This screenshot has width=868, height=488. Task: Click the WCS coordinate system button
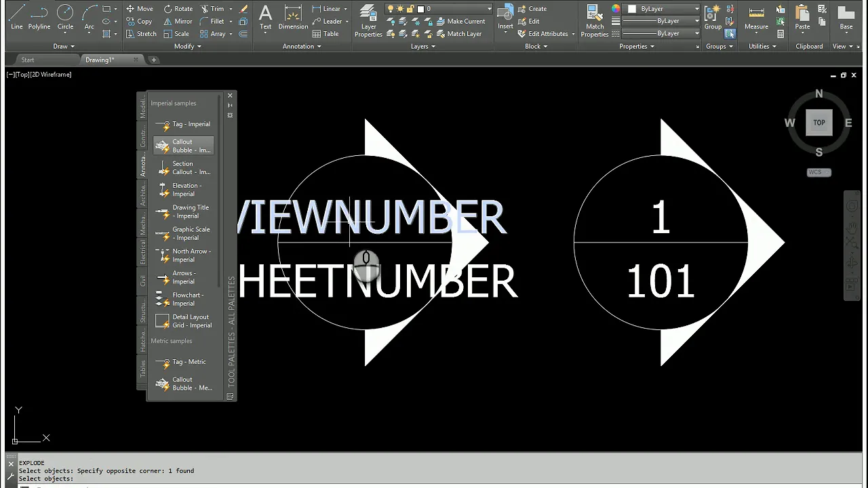[x=818, y=172]
